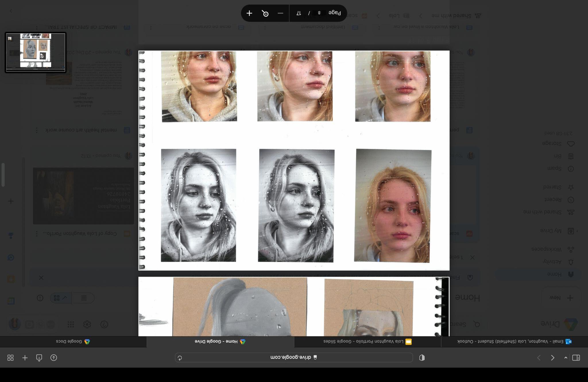Open Storage in the Drive sidebar
The width and height of the screenshot is (588, 382).
[x=558, y=143]
